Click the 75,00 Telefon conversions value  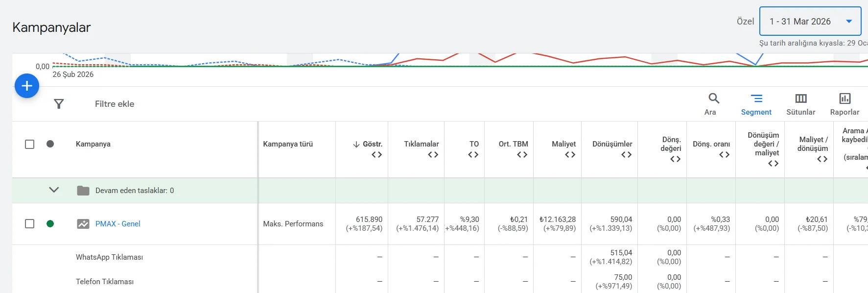point(623,277)
